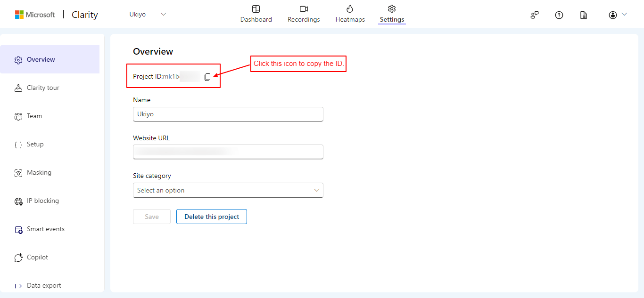The width and height of the screenshot is (644, 298).
Task: Open Setup in the sidebar
Action: point(50,144)
